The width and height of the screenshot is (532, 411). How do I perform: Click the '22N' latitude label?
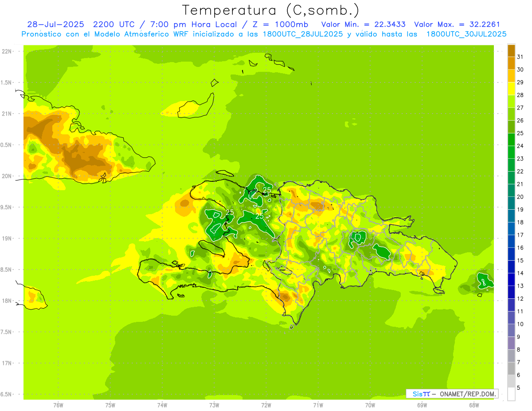pyautogui.click(x=7, y=51)
